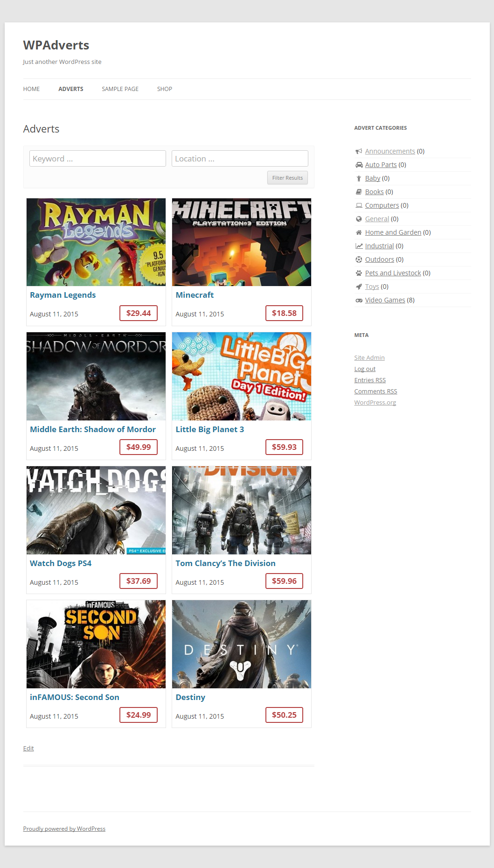
Task: Click the Industrial chart icon
Action: (359, 246)
